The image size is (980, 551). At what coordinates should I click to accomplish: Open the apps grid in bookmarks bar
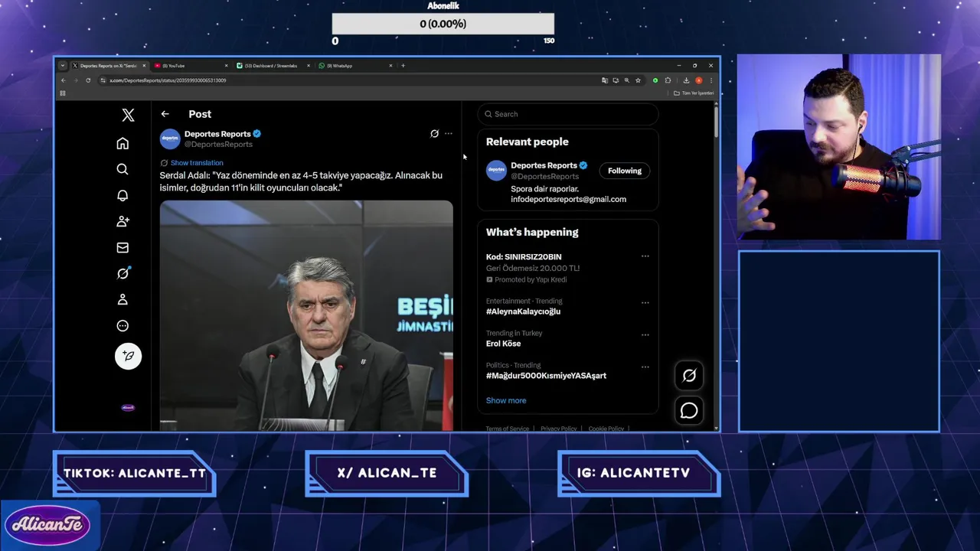click(63, 93)
